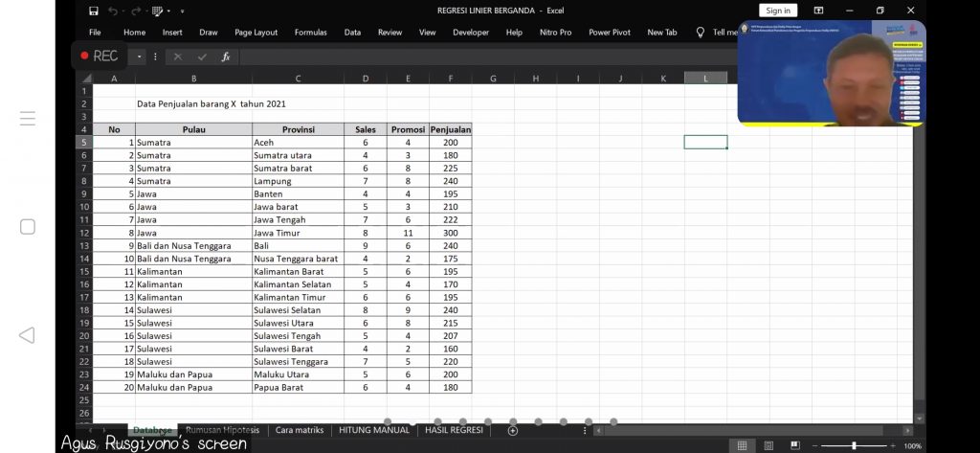980x453 pixels.
Task: Click the Save icon in title bar
Action: click(x=94, y=11)
